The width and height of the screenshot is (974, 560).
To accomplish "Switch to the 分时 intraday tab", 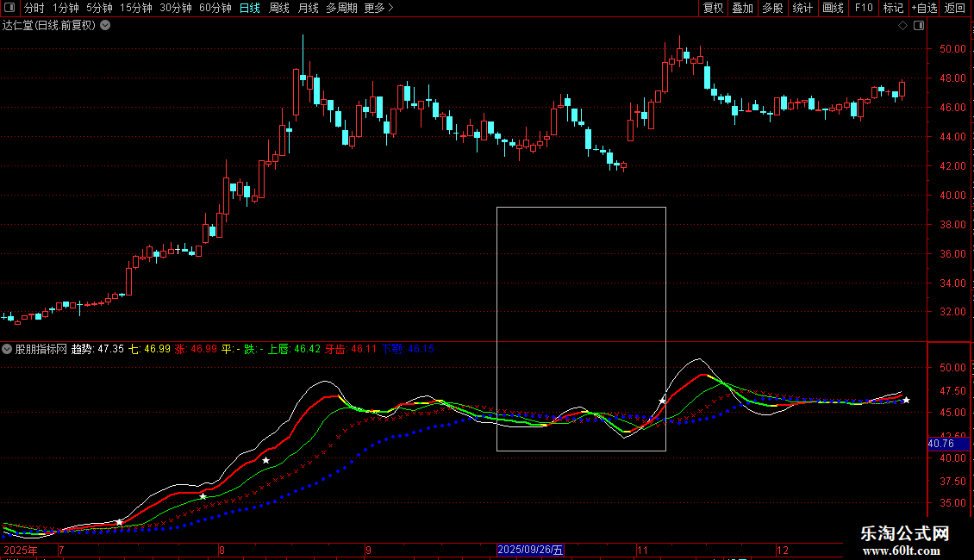I will click(34, 8).
